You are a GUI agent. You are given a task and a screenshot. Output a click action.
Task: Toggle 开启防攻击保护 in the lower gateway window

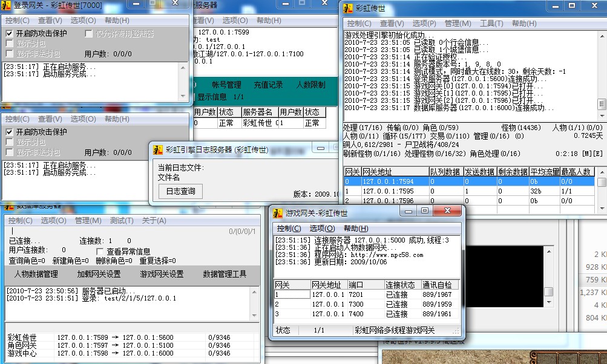point(9,132)
